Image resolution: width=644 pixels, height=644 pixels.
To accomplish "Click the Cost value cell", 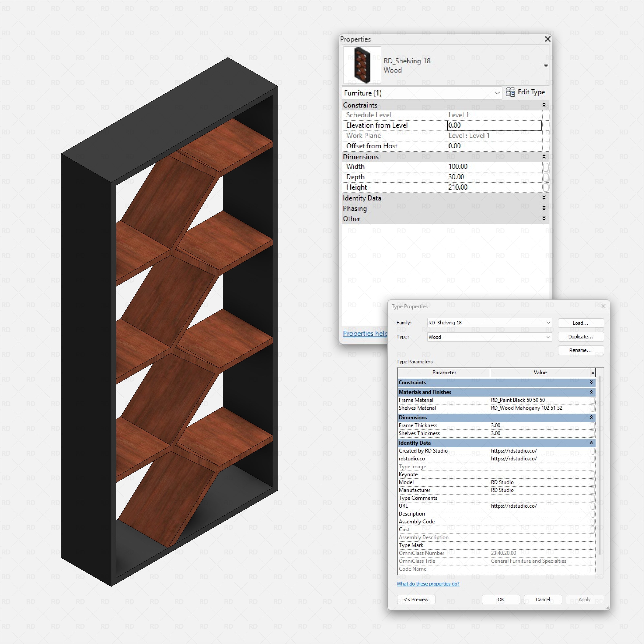I will 540,529.
